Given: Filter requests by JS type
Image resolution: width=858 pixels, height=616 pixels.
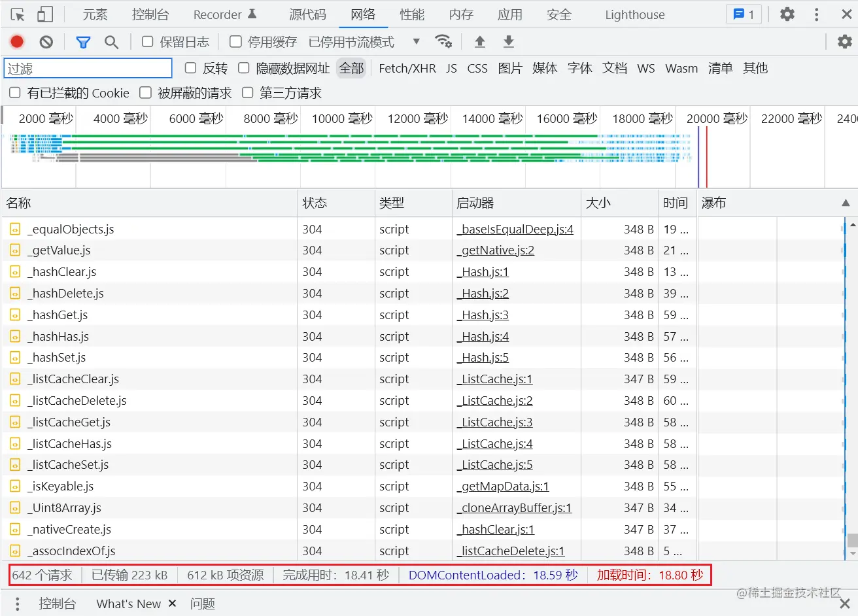Looking at the screenshot, I should tap(452, 69).
